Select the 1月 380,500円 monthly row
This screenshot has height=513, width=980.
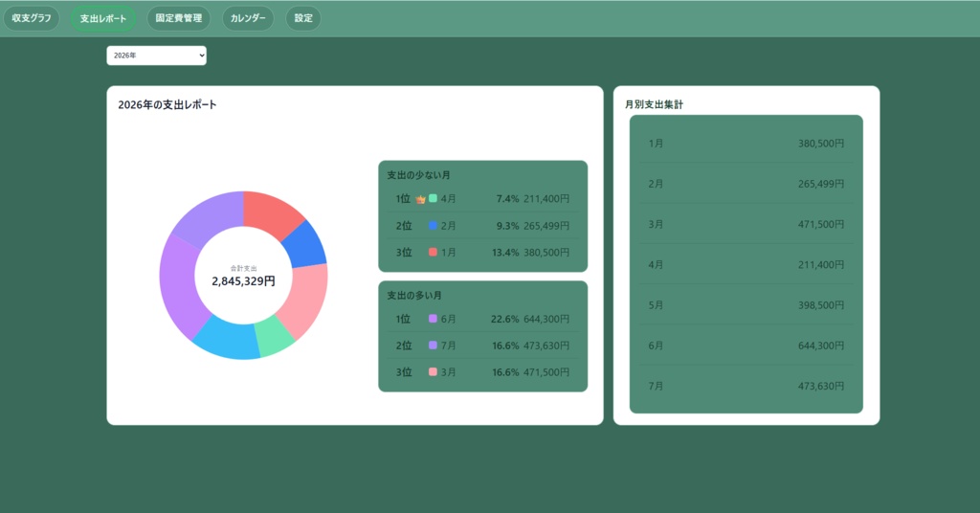[746, 144]
